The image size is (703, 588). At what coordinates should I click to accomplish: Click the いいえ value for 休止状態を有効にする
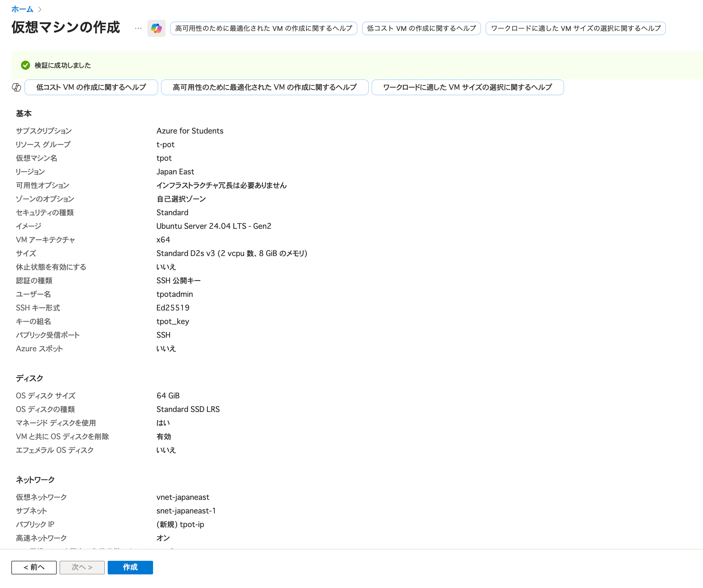click(x=166, y=267)
